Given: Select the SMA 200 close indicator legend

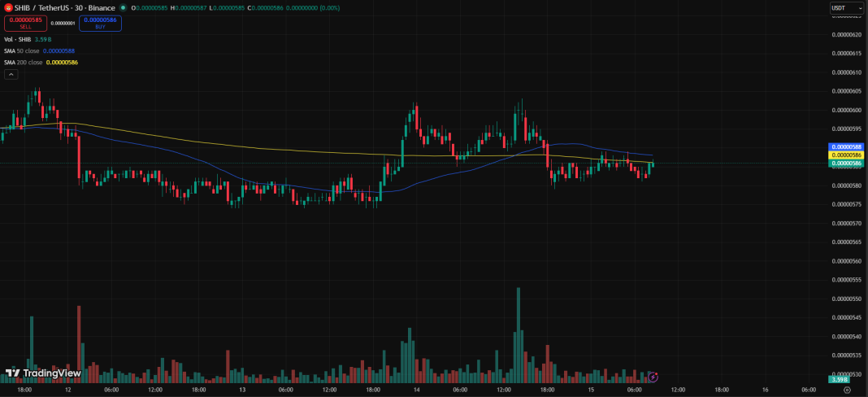Looking at the screenshot, I should [41, 62].
